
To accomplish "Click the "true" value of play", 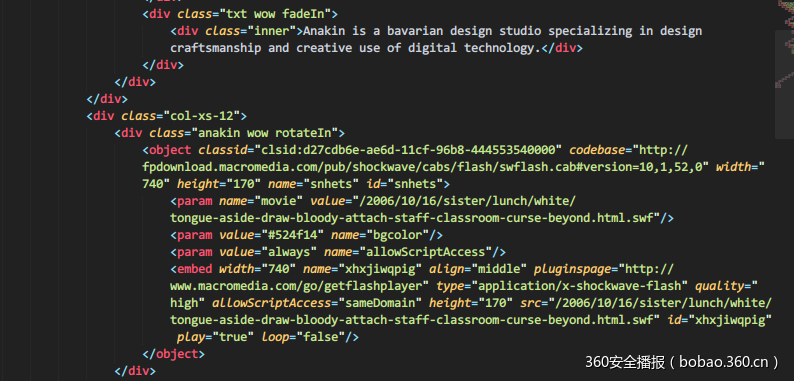I will coord(233,337).
